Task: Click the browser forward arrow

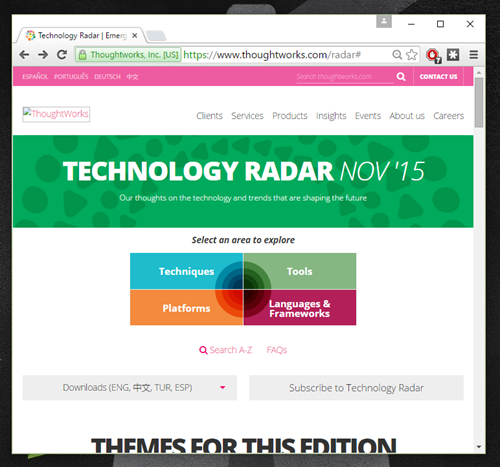Action: [43, 54]
